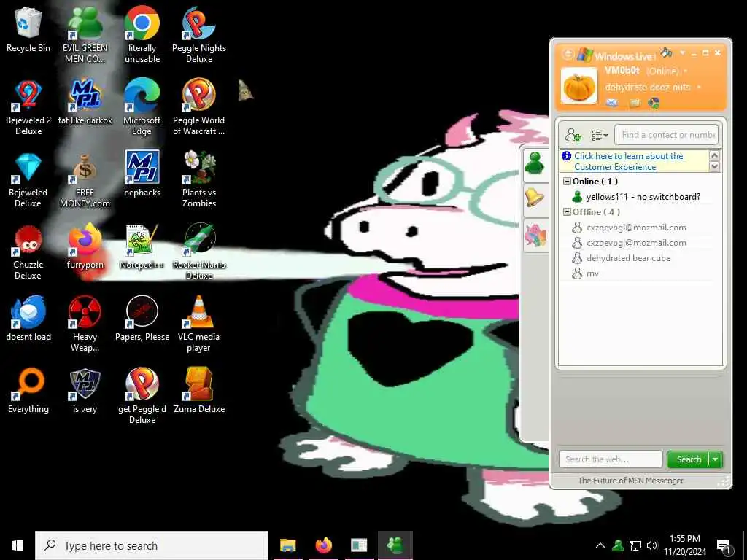Select the FREE MONEY.com money bag icon
Screen dimensions: 747x560
click(x=85, y=181)
